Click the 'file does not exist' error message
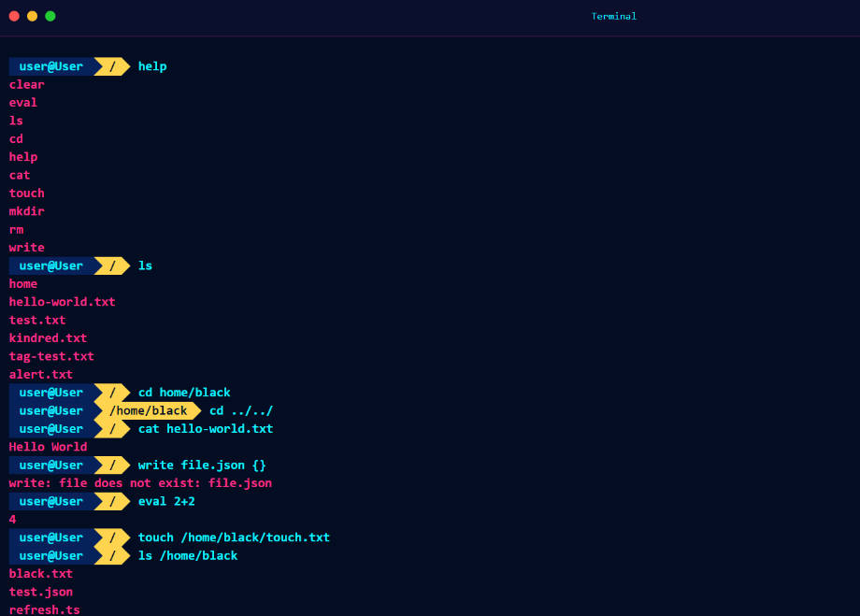The width and height of the screenshot is (860, 616). point(140,483)
